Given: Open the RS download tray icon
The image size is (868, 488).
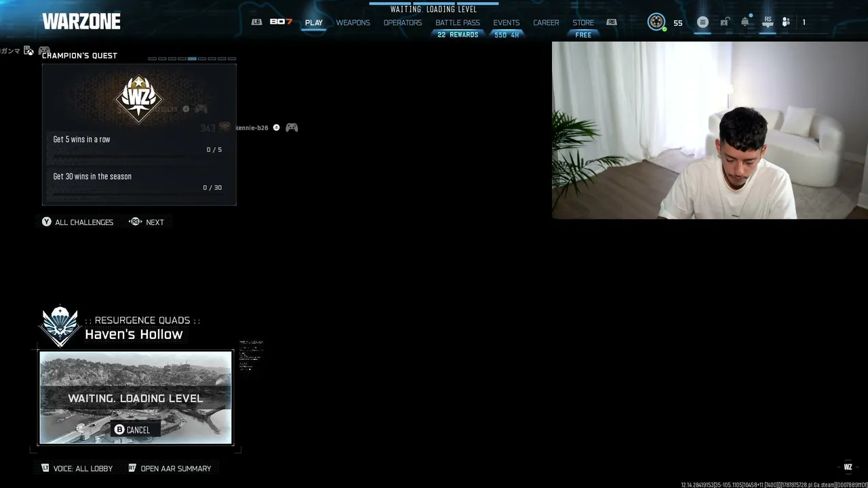Looking at the screenshot, I should pos(768,22).
